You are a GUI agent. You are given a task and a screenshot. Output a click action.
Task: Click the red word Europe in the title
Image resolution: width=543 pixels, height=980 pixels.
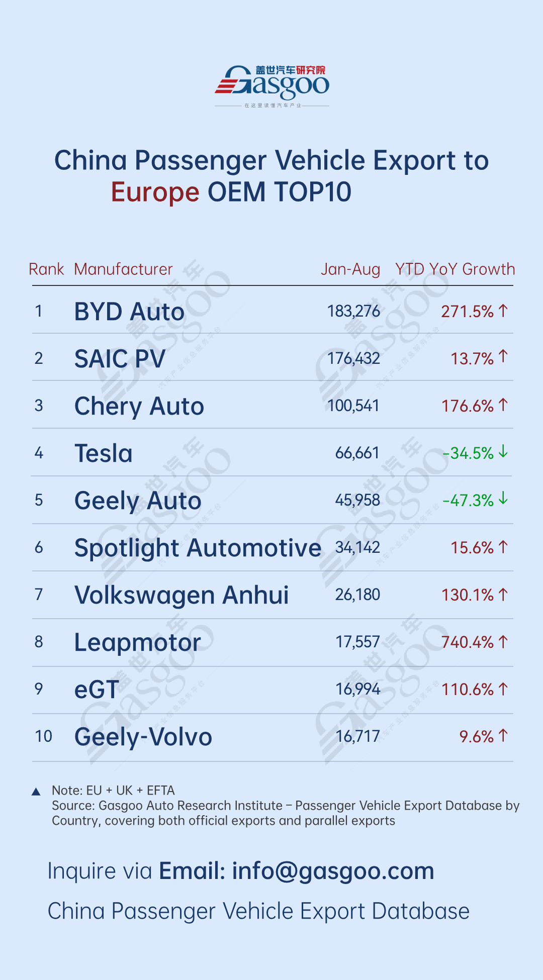pyautogui.click(x=155, y=192)
